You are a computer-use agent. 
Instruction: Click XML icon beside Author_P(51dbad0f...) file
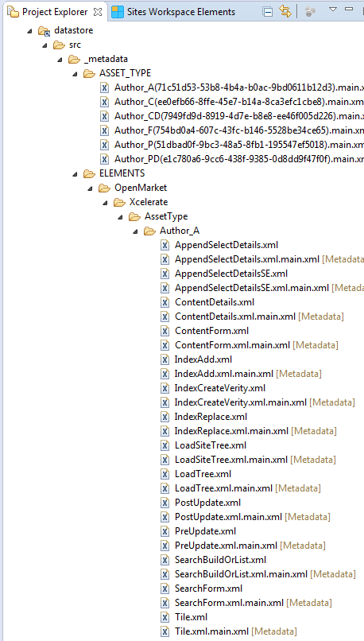click(105, 145)
